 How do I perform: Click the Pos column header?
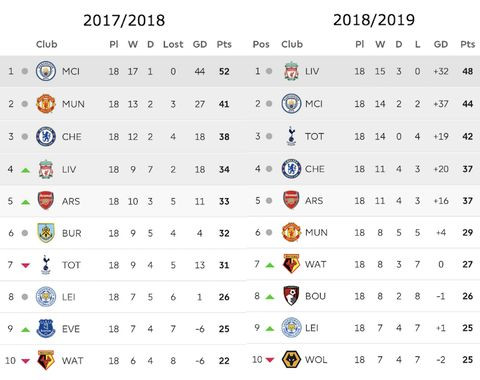(261, 44)
